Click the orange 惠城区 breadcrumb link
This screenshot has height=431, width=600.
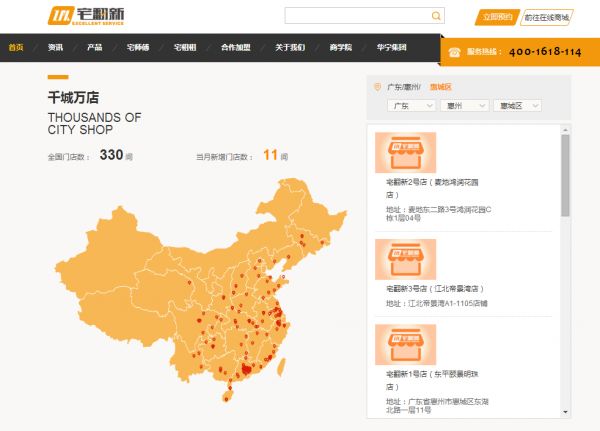tap(440, 87)
